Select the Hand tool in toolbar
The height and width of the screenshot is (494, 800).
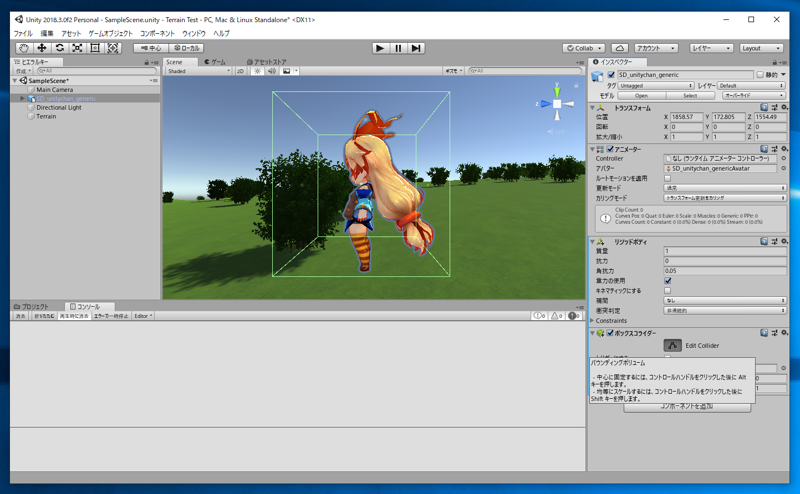coord(23,48)
